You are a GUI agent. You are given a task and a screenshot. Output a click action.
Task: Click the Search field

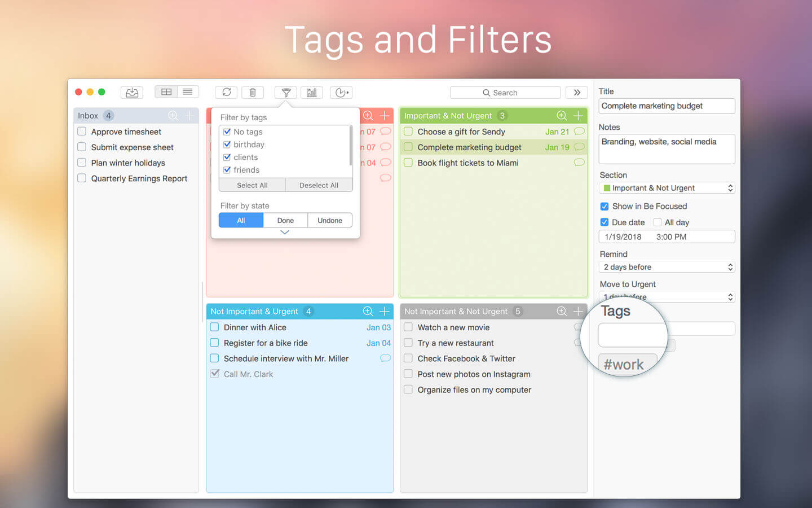pos(505,93)
